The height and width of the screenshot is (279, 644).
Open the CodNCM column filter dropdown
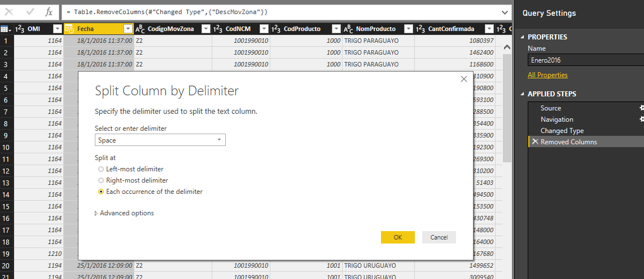265,29
